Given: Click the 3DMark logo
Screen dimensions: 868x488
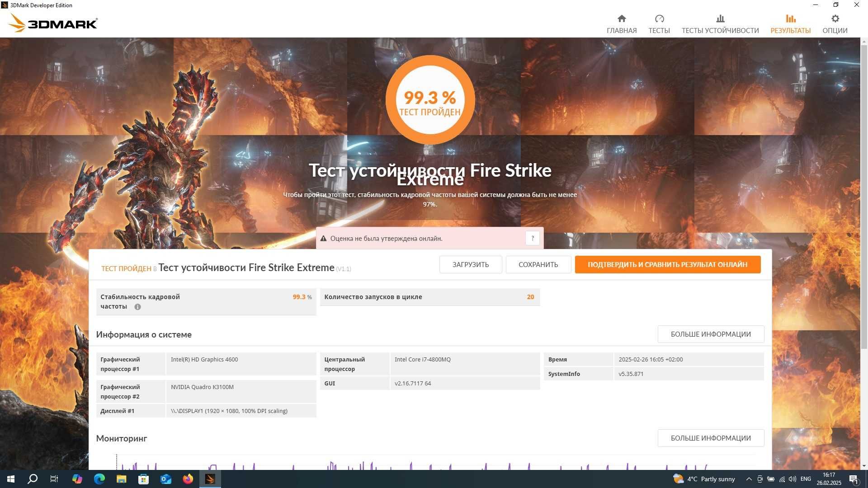Looking at the screenshot, I should 53,23.
